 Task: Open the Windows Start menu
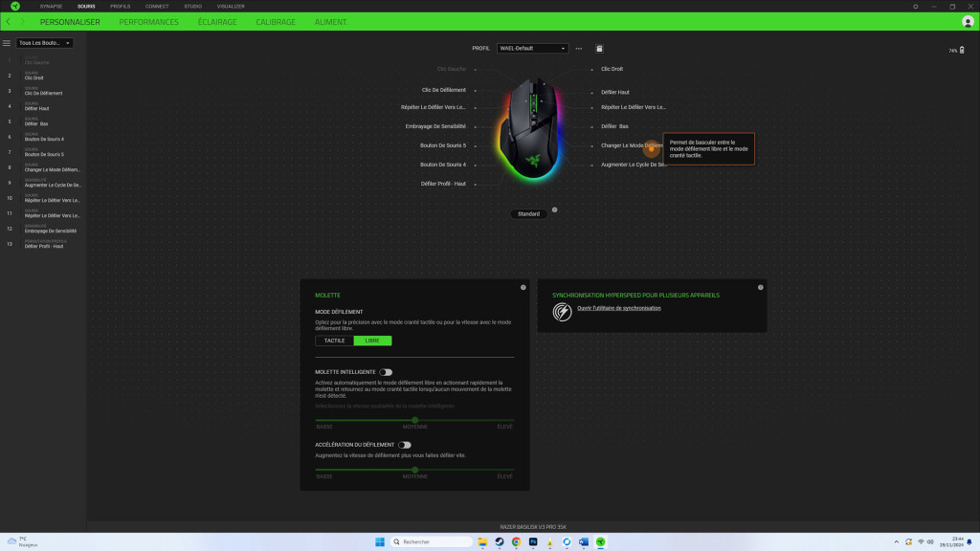coord(379,541)
